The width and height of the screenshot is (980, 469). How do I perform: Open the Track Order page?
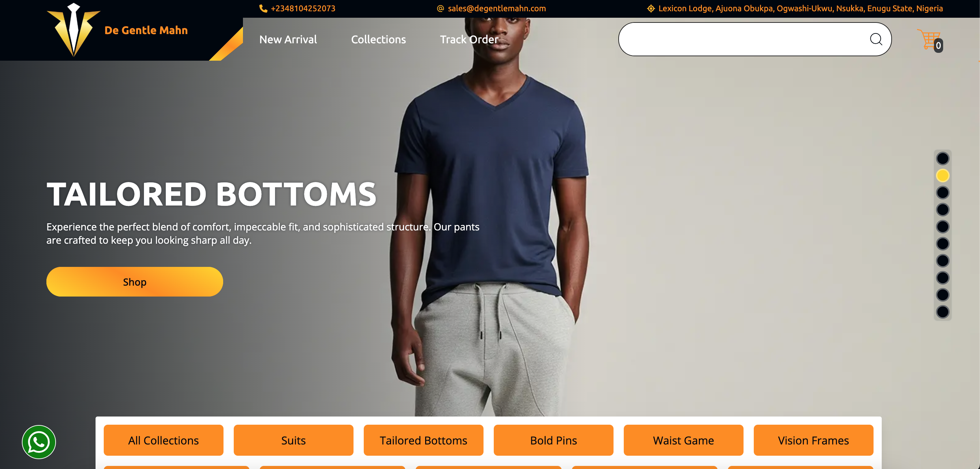tap(469, 40)
